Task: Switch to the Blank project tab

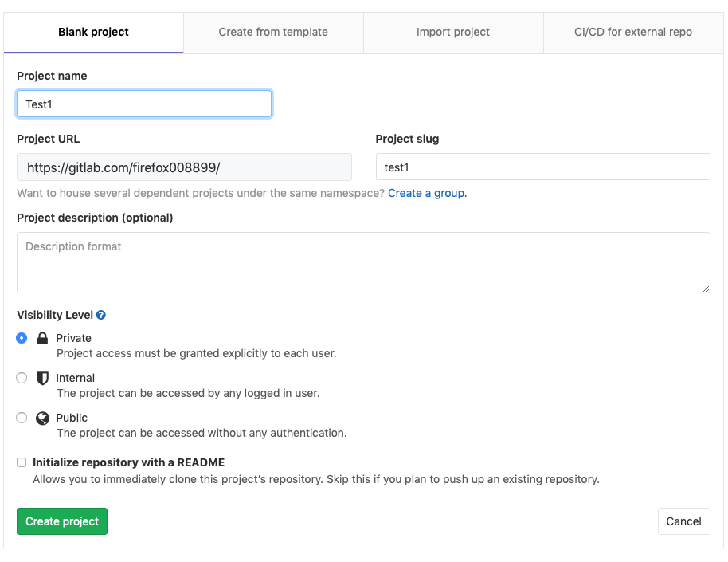Action: coord(93,33)
